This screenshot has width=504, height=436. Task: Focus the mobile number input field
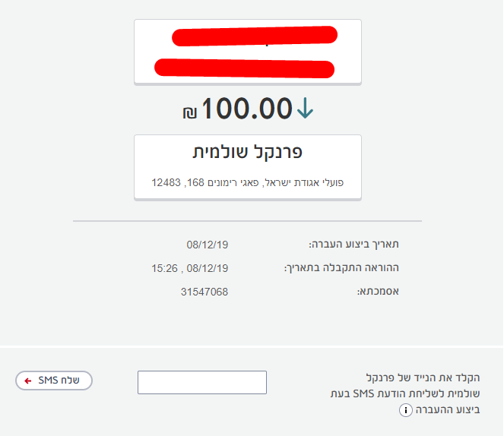pos(202,382)
